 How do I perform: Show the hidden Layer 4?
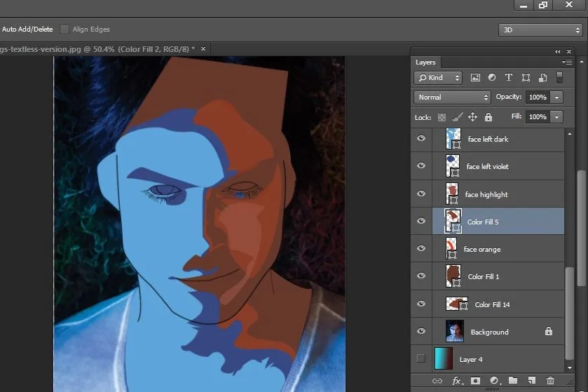point(421,359)
